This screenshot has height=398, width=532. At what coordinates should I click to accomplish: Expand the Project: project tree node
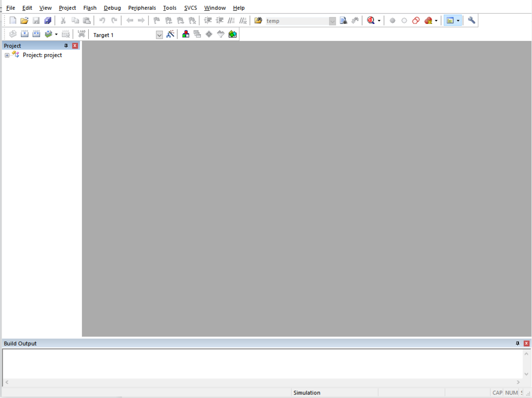(7, 55)
